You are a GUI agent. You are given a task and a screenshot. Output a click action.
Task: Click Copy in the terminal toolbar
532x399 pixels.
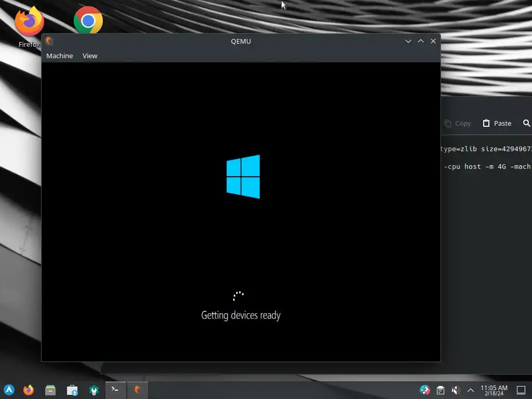(458, 123)
